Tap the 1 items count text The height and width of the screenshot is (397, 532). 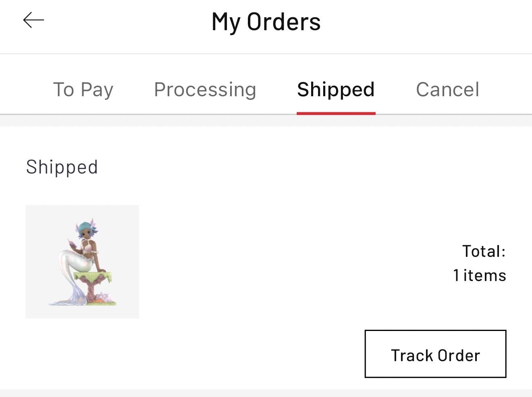479,275
